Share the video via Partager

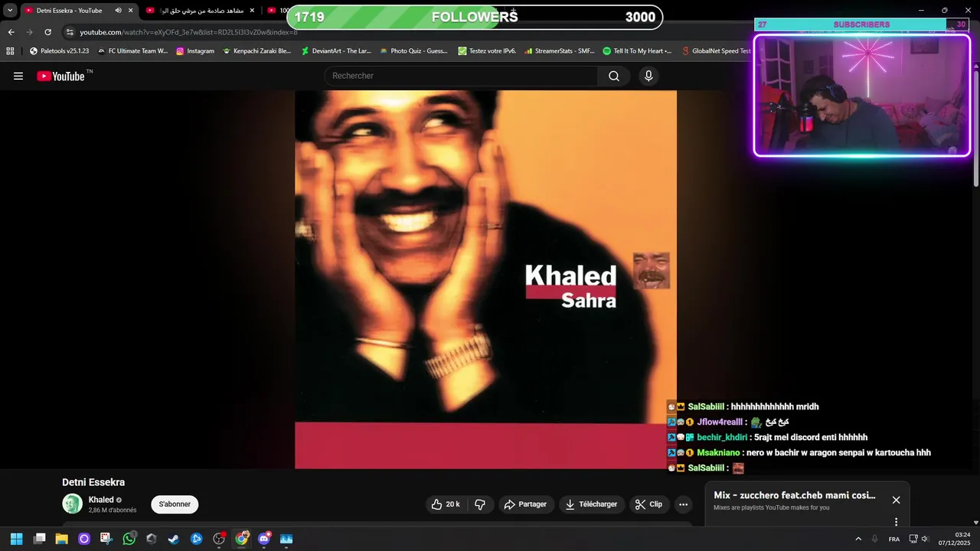tap(525, 504)
